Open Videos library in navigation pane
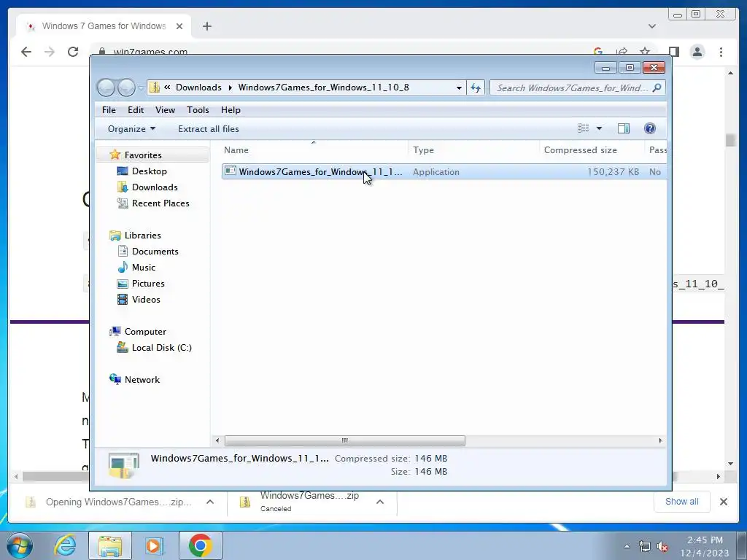Image resolution: width=747 pixels, height=560 pixels. (146, 300)
